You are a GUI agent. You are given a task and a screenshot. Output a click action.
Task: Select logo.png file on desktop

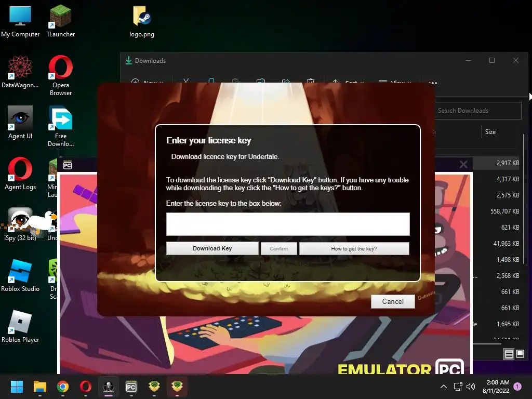[x=142, y=21]
